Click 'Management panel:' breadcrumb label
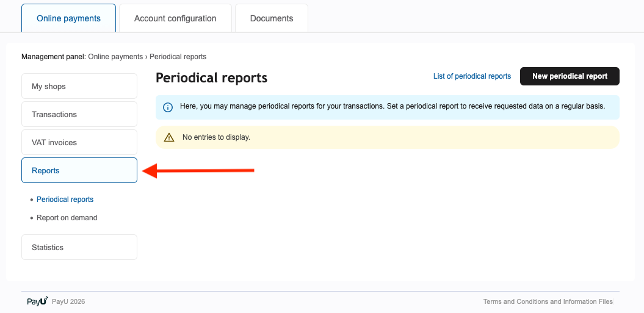644x313 pixels. 54,57
